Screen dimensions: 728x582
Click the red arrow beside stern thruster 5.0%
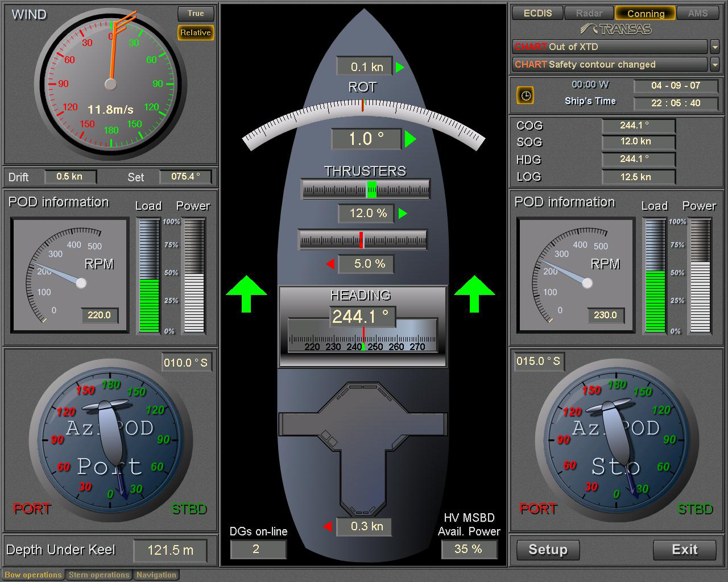(330, 264)
